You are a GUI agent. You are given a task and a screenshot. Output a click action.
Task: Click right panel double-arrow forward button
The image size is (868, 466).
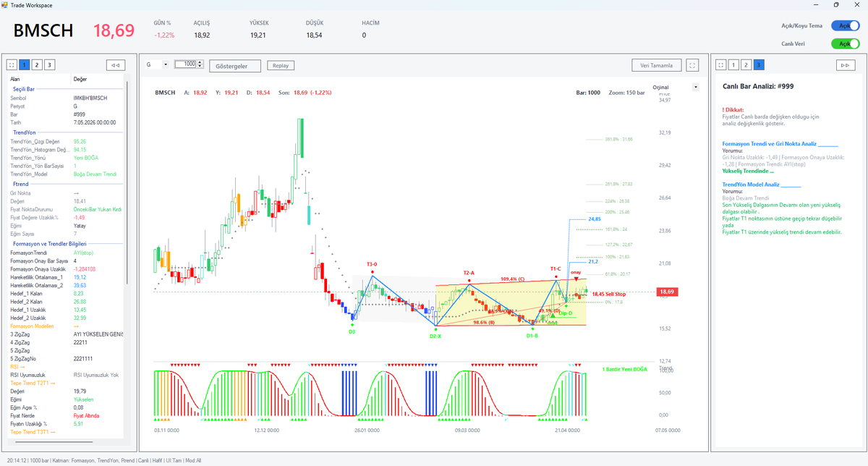pos(845,64)
